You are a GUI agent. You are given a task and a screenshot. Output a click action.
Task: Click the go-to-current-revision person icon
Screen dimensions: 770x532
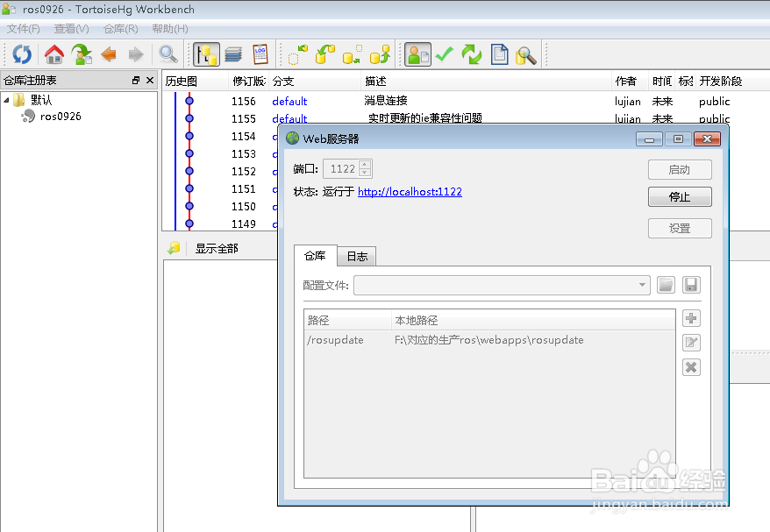(x=82, y=54)
